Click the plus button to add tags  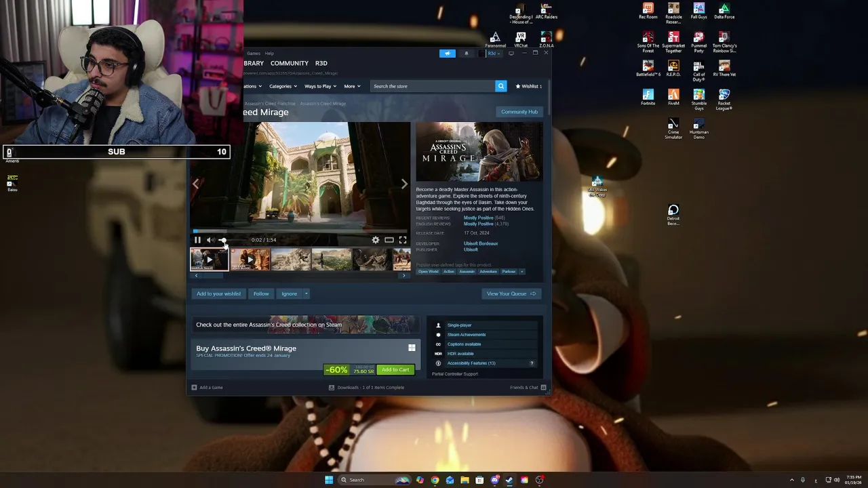click(522, 272)
